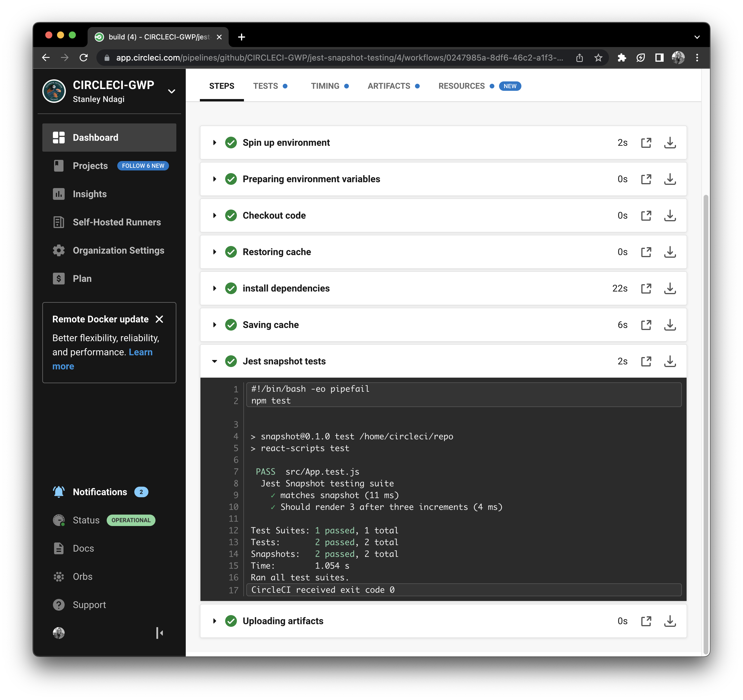Image resolution: width=743 pixels, height=700 pixels.
Task: Switch to the TESTS tab
Action: (266, 86)
